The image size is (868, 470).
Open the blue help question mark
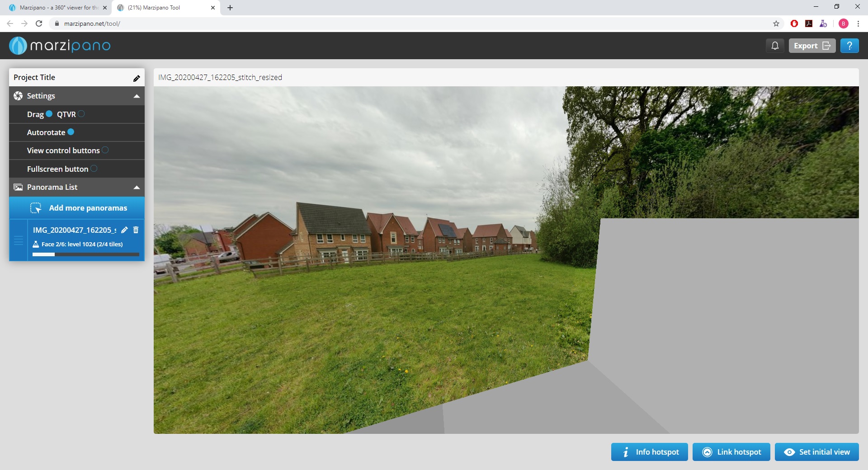[x=849, y=46]
